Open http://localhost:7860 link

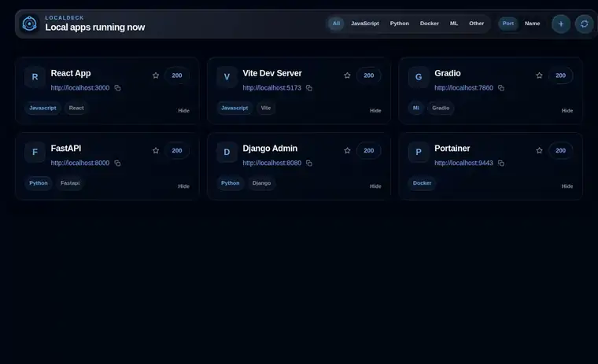[x=463, y=88]
